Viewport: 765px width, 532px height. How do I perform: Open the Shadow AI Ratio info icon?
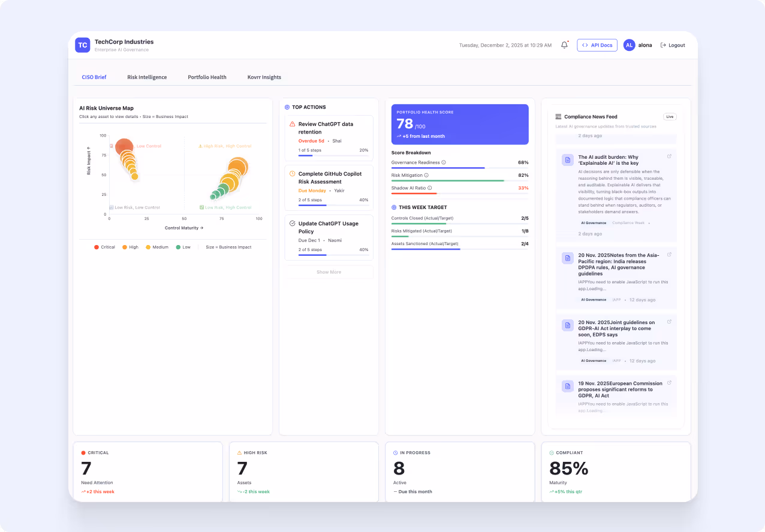click(428, 188)
